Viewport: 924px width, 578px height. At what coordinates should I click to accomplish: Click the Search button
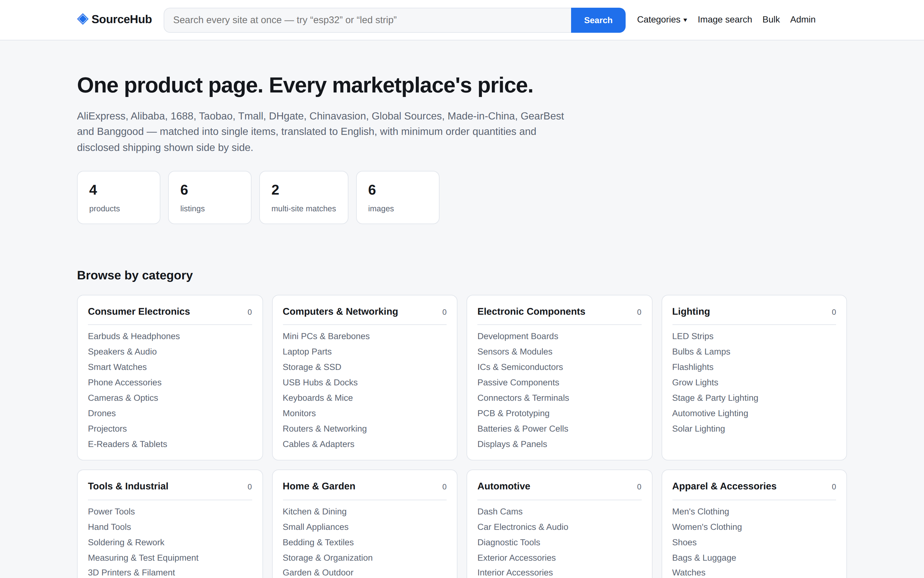point(598,20)
